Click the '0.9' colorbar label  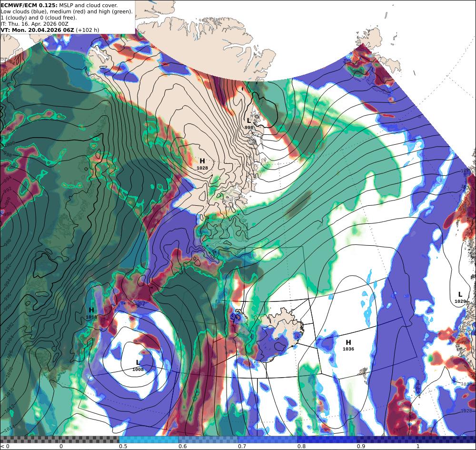coord(361,446)
